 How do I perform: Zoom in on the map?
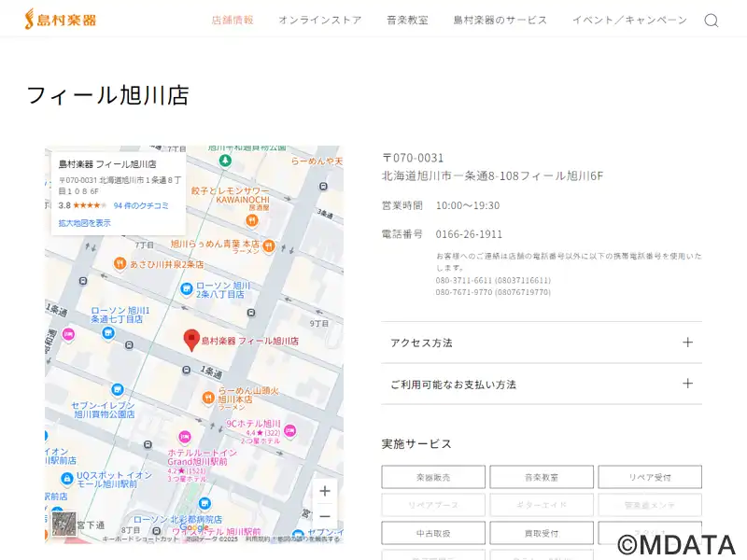coord(325,491)
